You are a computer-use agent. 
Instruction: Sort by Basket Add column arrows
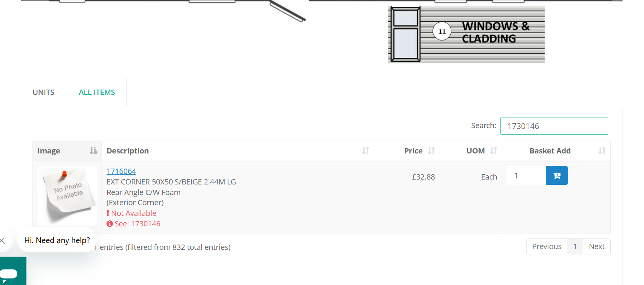click(602, 151)
